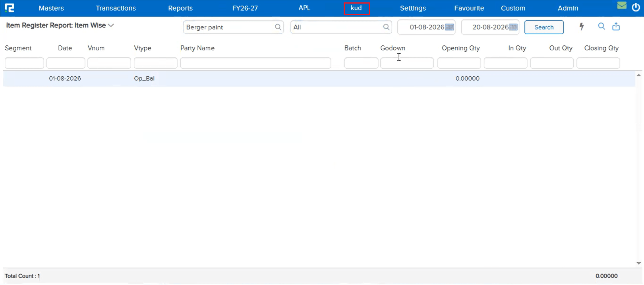Click the Vtype column header
The height and width of the screenshot is (285, 644).
tap(143, 48)
